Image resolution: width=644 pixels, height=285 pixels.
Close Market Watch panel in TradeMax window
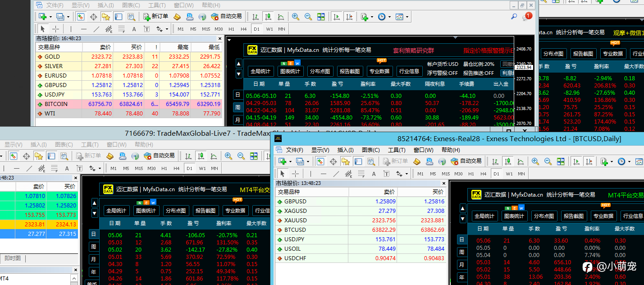point(76,178)
